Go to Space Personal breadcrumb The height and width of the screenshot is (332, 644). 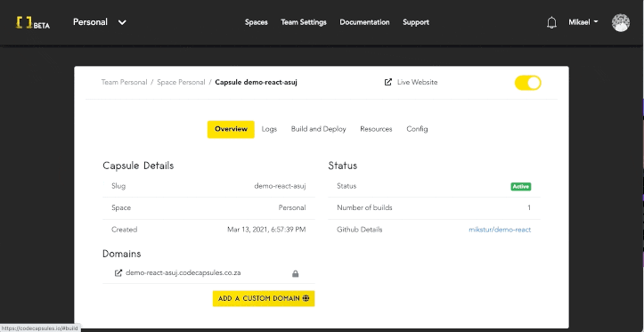coord(181,82)
